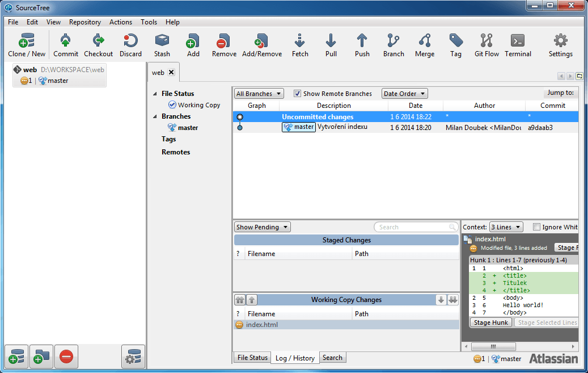Close the web repository tab
588x373 pixels.
(x=171, y=72)
